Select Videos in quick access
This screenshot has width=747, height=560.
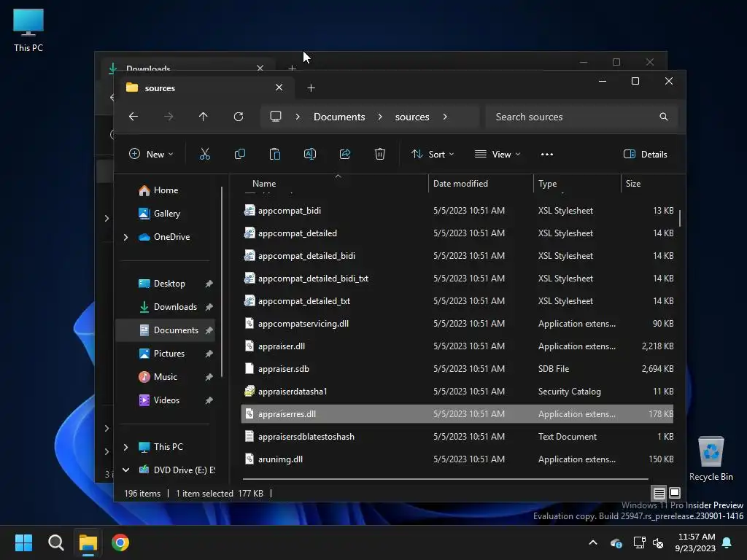click(x=166, y=400)
